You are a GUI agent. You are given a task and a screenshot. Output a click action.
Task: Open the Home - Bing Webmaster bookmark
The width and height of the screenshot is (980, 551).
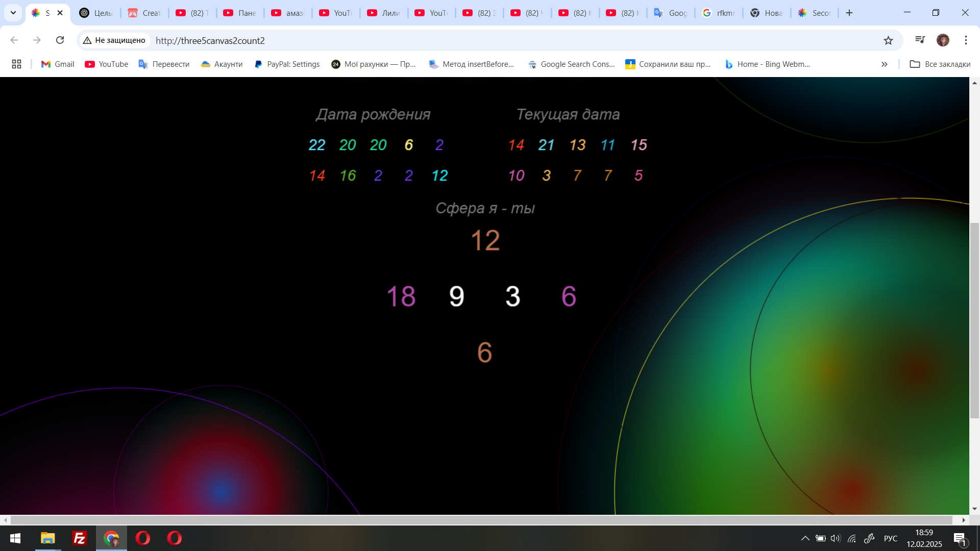point(767,64)
